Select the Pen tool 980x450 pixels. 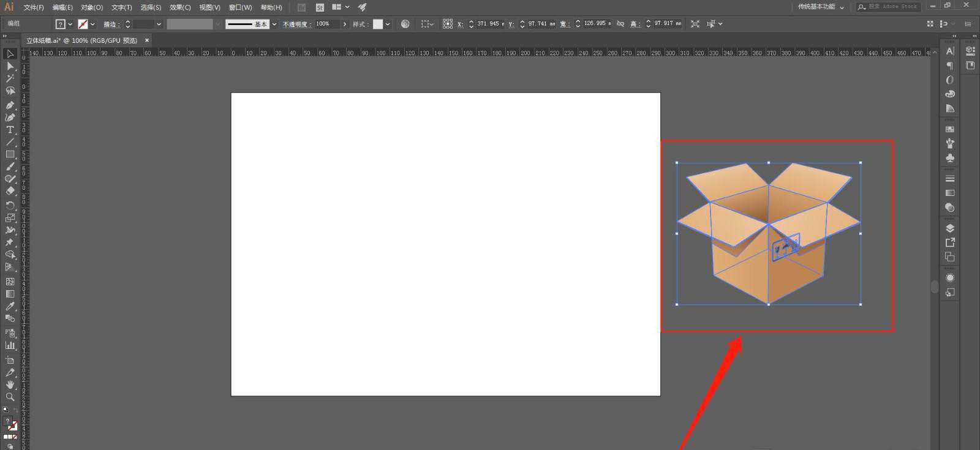pyautogui.click(x=10, y=105)
